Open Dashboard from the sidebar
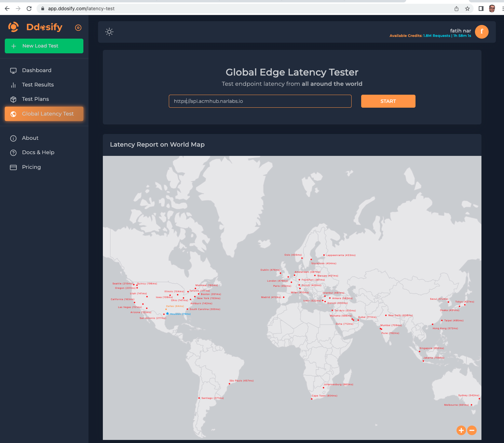Screen dimensions: 504x443 tap(37, 70)
